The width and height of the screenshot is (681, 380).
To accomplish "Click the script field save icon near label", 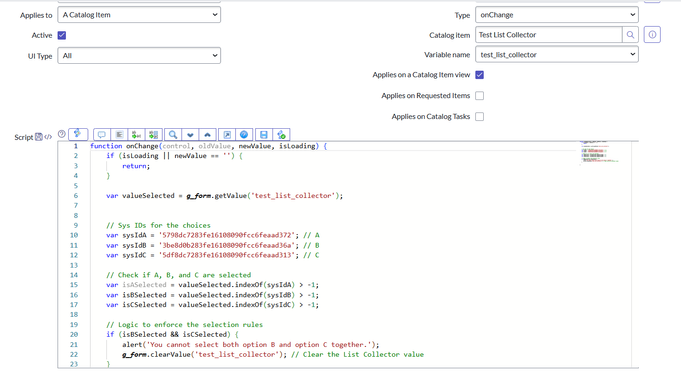I will point(39,137).
